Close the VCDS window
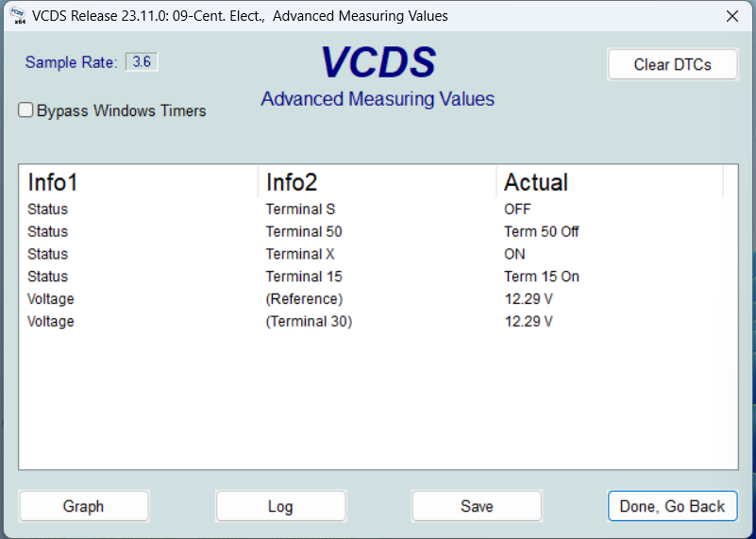The width and height of the screenshot is (756, 539). pyautogui.click(x=731, y=16)
